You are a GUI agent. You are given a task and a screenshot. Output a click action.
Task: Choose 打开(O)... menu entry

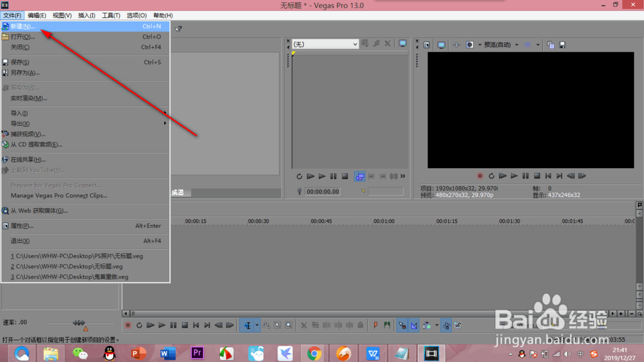(86, 37)
